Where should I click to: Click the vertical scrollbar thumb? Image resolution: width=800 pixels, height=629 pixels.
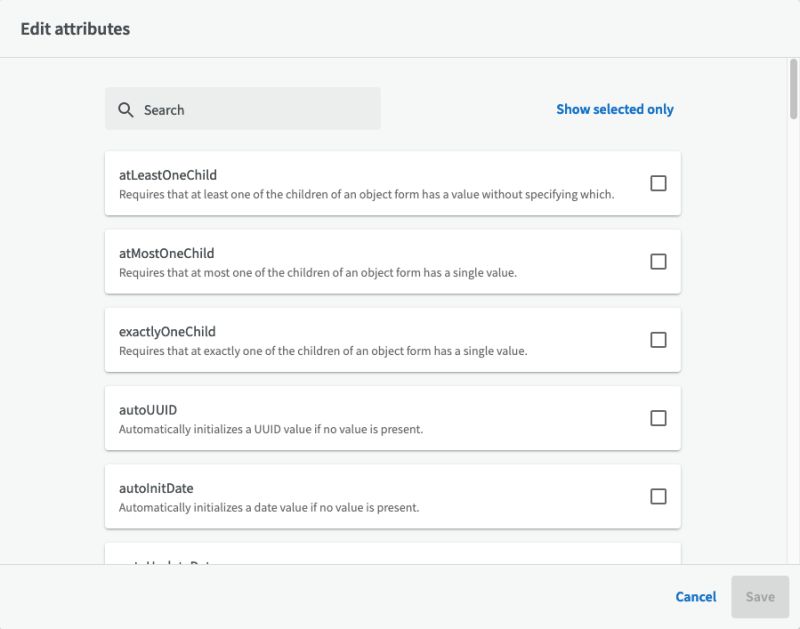click(x=793, y=90)
